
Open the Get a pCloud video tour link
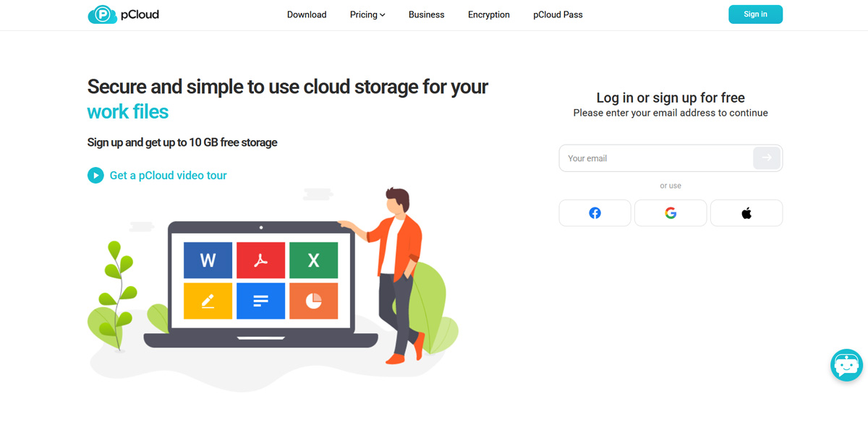[x=168, y=175]
